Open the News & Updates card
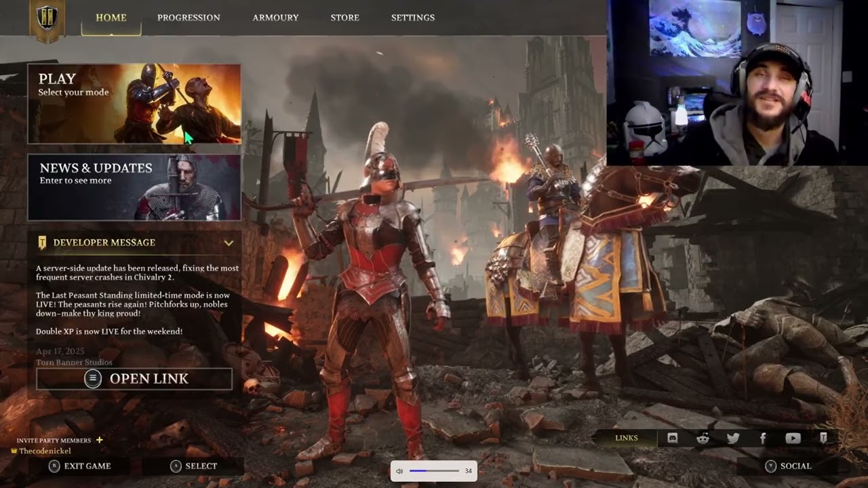The height and width of the screenshot is (488, 868). (134, 187)
